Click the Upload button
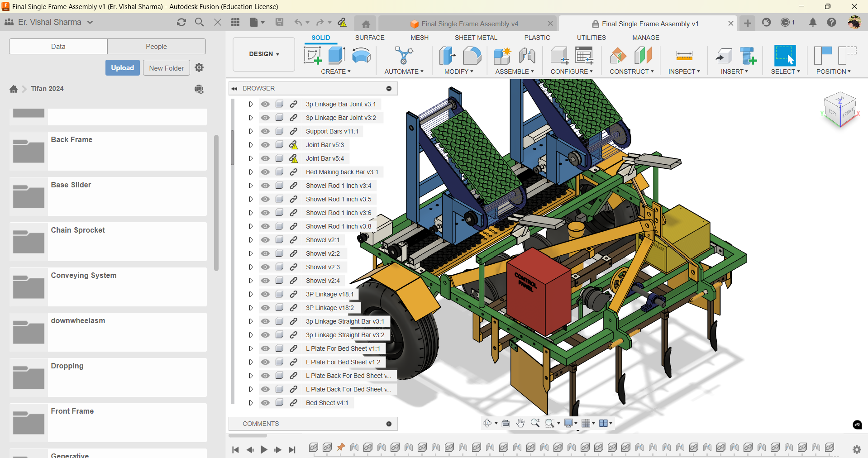 [123, 68]
